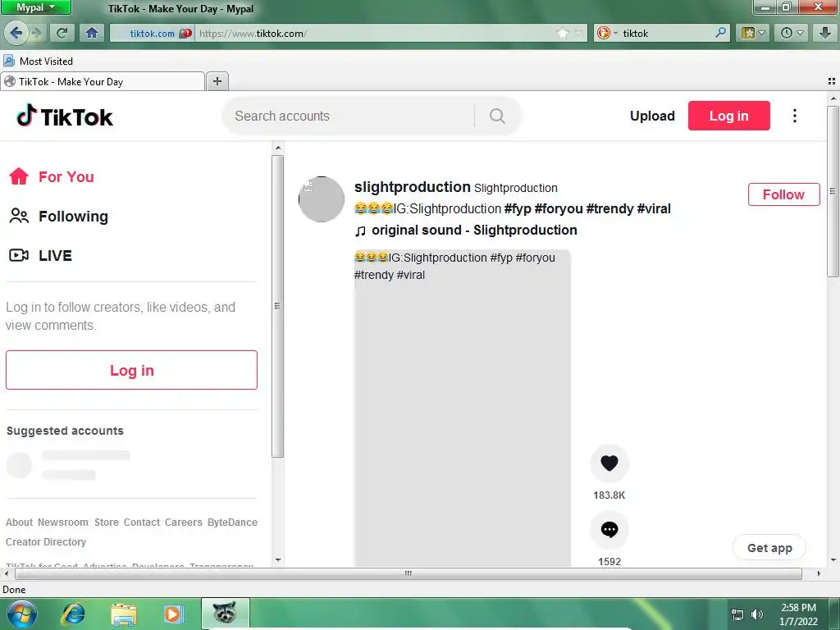840x630 pixels.
Task: Click the TikTok logo
Action: (65, 116)
